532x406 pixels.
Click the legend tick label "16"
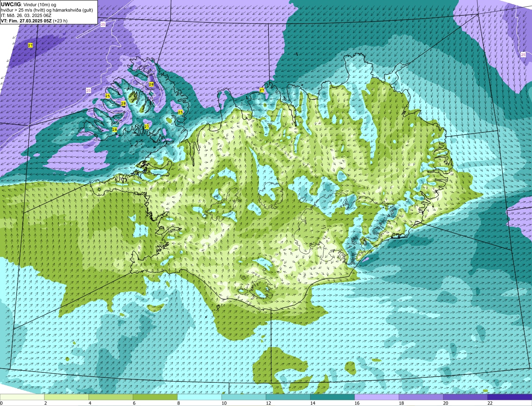pyautogui.click(x=357, y=403)
